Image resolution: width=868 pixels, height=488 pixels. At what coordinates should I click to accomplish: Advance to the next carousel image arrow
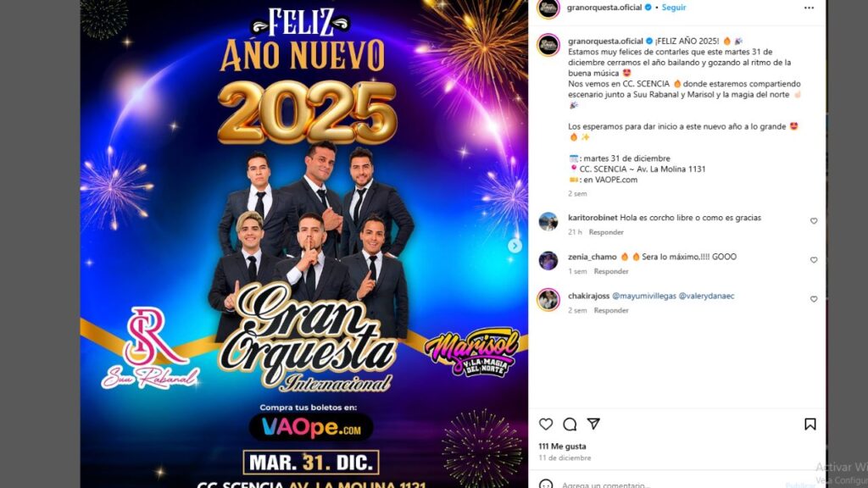tap(515, 246)
